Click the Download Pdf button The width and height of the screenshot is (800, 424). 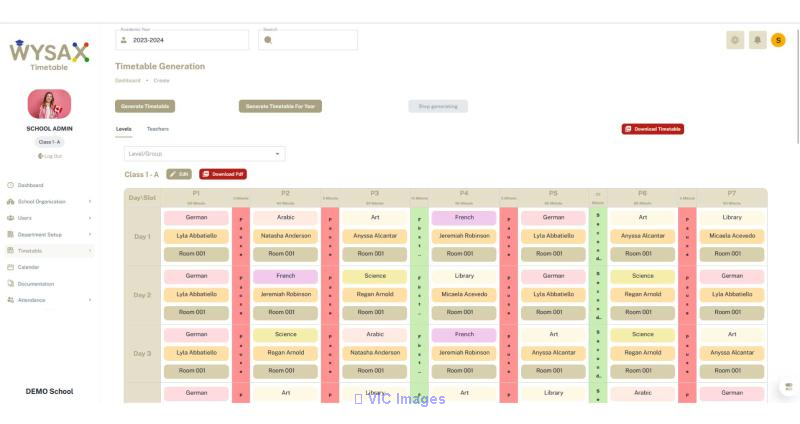click(223, 174)
